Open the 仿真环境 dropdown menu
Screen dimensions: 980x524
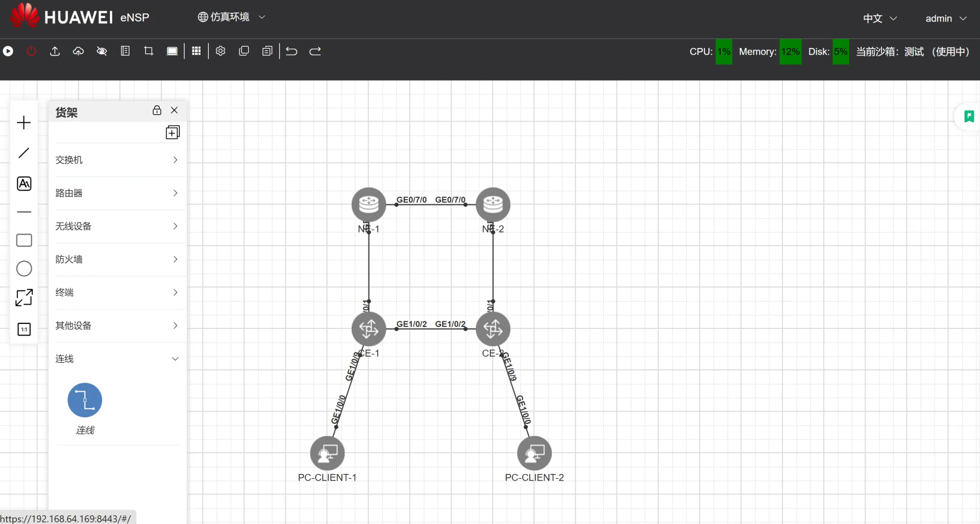point(232,17)
